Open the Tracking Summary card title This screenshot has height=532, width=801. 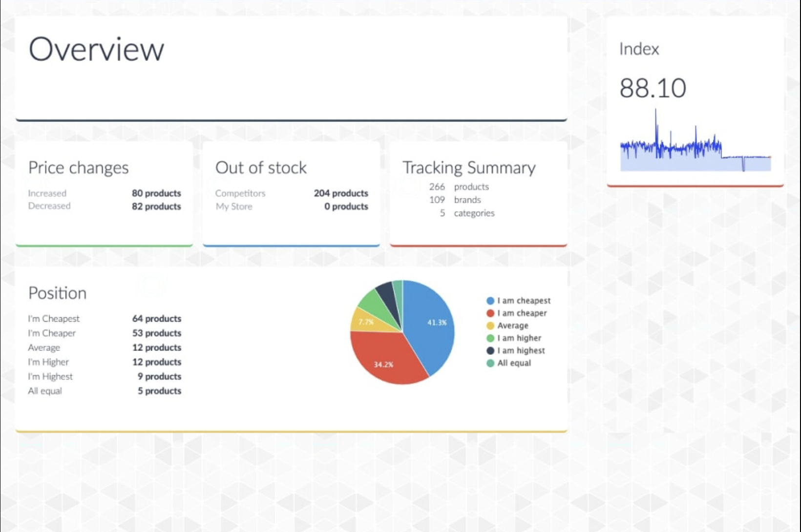coord(469,168)
